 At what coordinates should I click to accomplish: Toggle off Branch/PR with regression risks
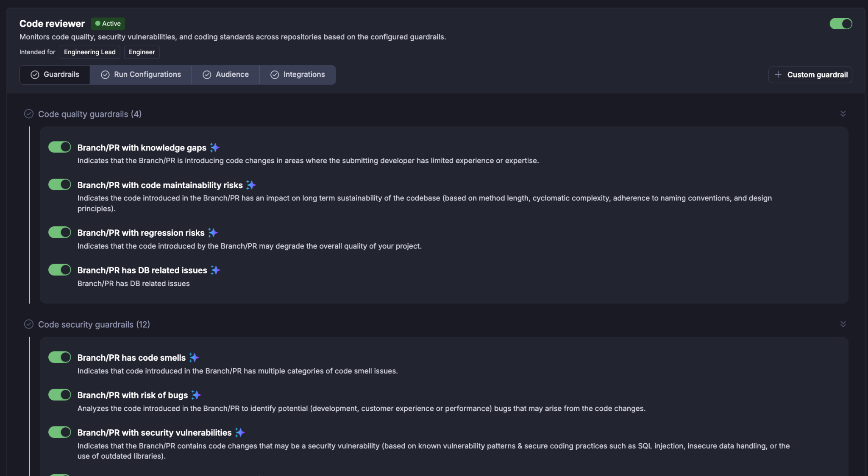pyautogui.click(x=59, y=232)
